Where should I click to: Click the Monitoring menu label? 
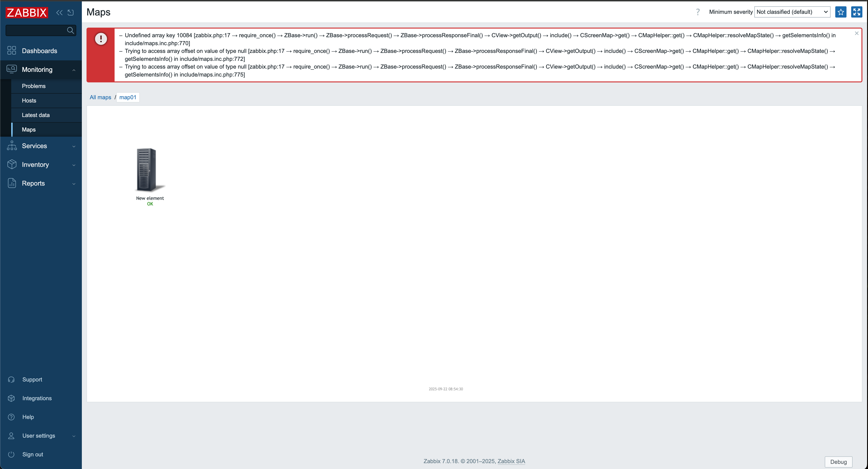click(37, 70)
